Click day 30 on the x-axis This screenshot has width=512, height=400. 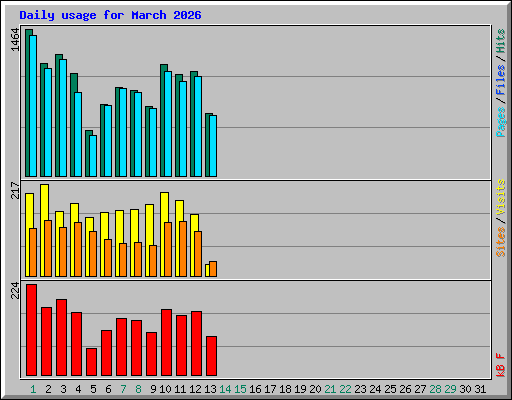click(465, 389)
